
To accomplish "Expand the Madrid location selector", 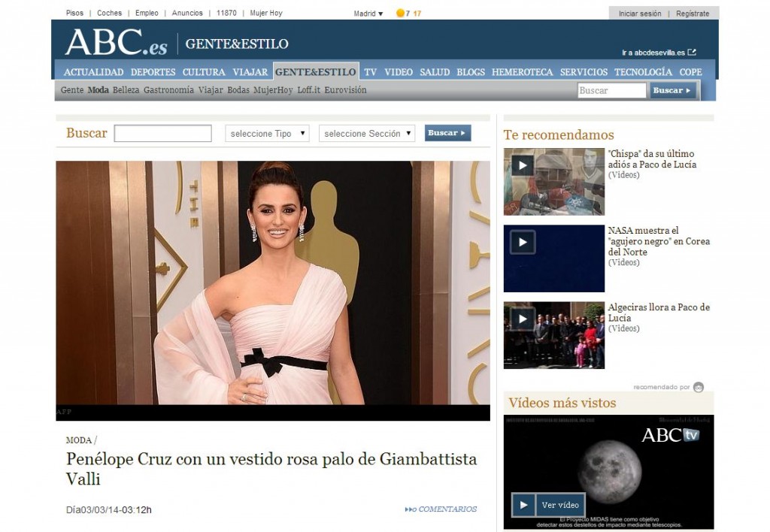I will (x=368, y=13).
